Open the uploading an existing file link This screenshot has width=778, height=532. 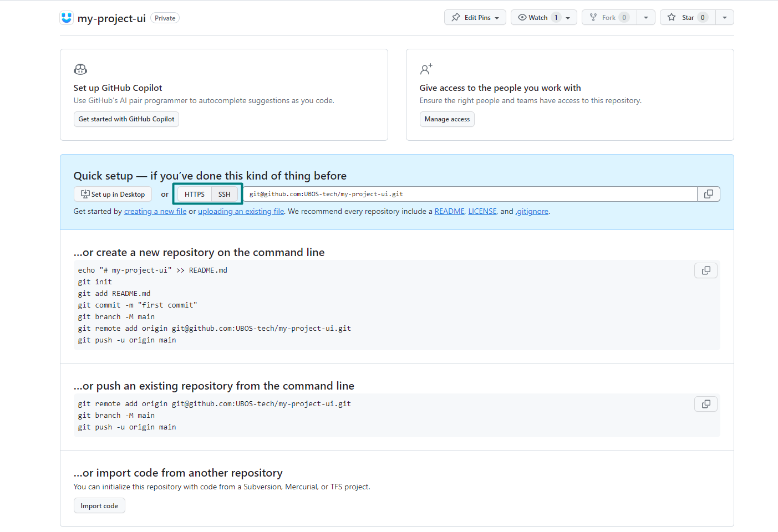coord(241,211)
